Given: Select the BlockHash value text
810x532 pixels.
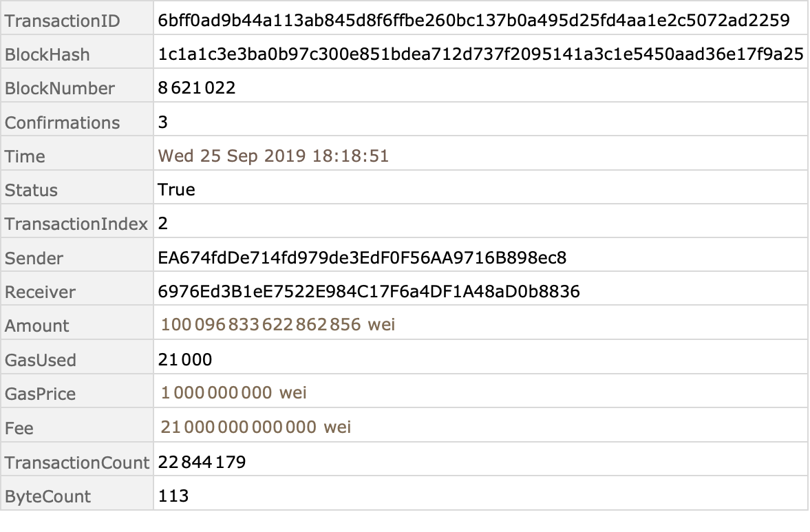Looking at the screenshot, I should [480, 54].
